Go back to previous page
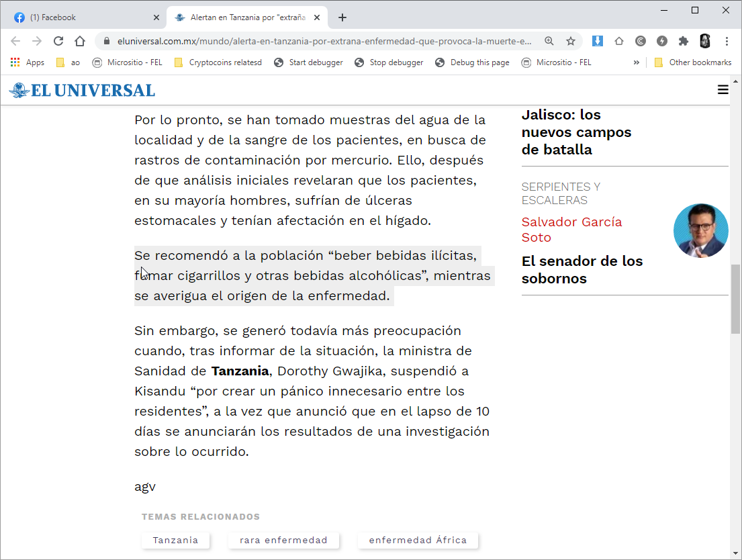This screenshot has width=742, height=560. [15, 41]
